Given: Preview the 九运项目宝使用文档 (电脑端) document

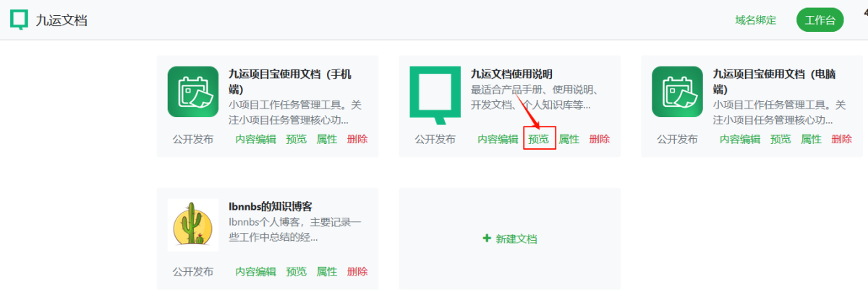Looking at the screenshot, I should [781, 140].
